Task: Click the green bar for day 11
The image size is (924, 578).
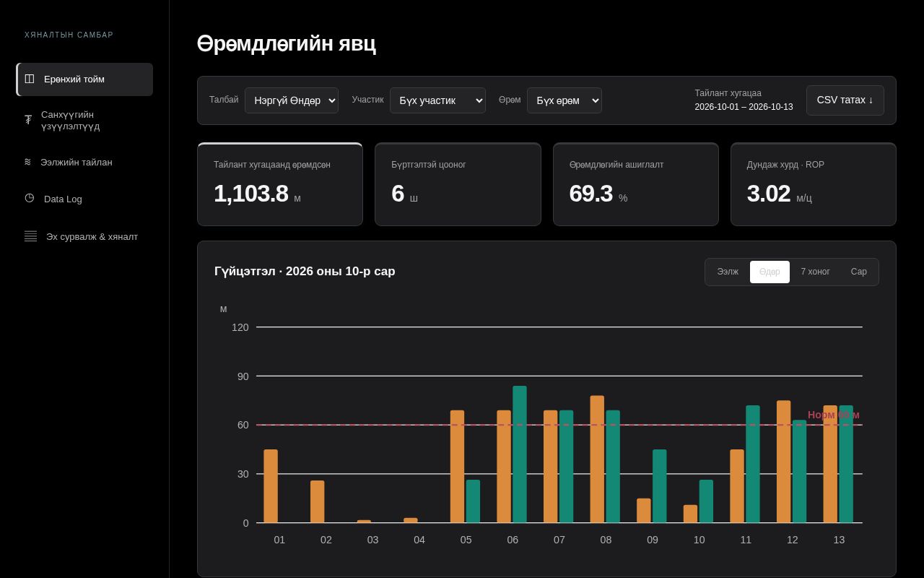Action: click(x=753, y=465)
